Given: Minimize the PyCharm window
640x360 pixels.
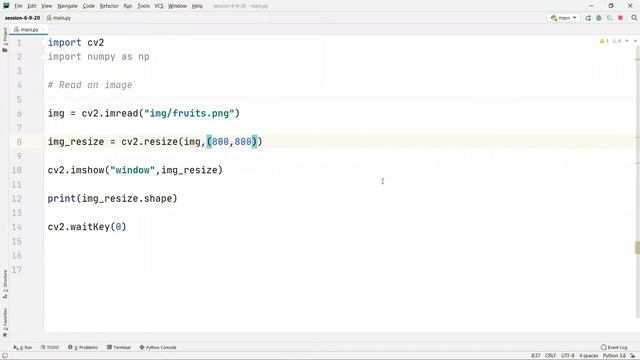Looking at the screenshot, I should coord(591,6).
